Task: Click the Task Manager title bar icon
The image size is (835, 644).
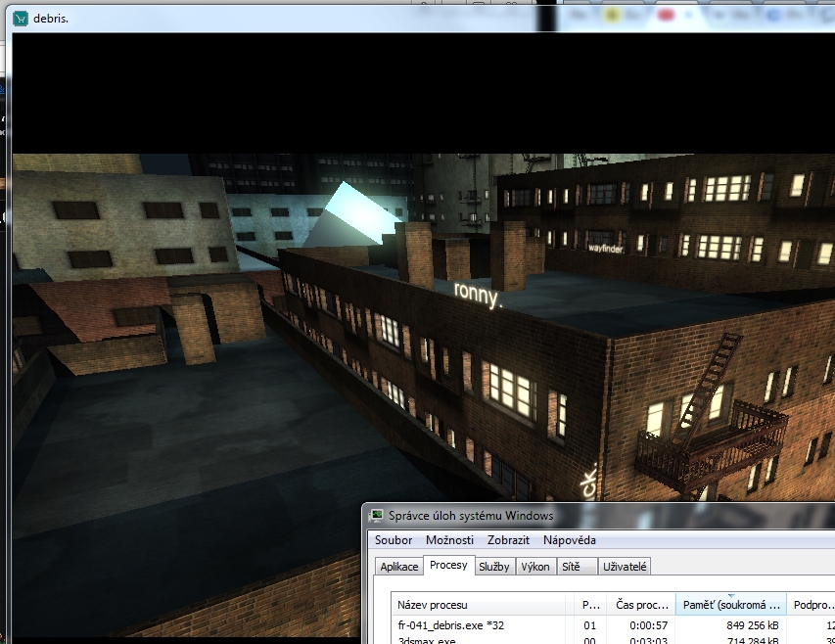Action: pos(377,515)
